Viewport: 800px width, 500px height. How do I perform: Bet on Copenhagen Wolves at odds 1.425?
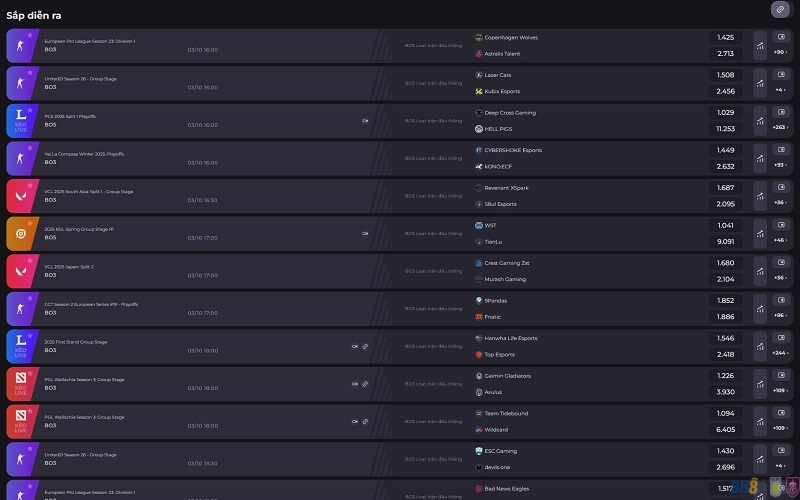725,38
